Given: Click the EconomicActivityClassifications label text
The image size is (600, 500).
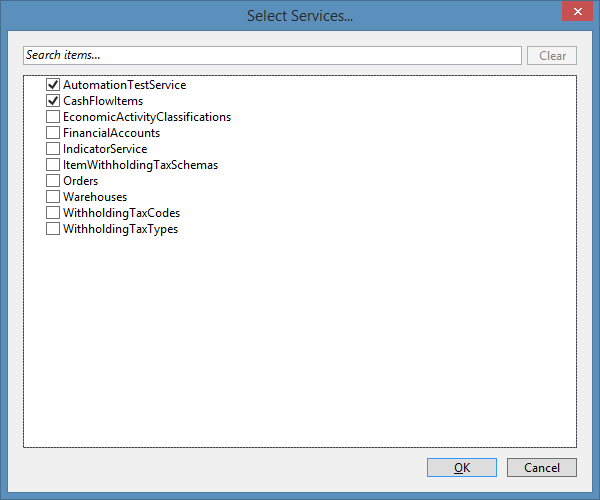Looking at the screenshot, I should click(147, 117).
